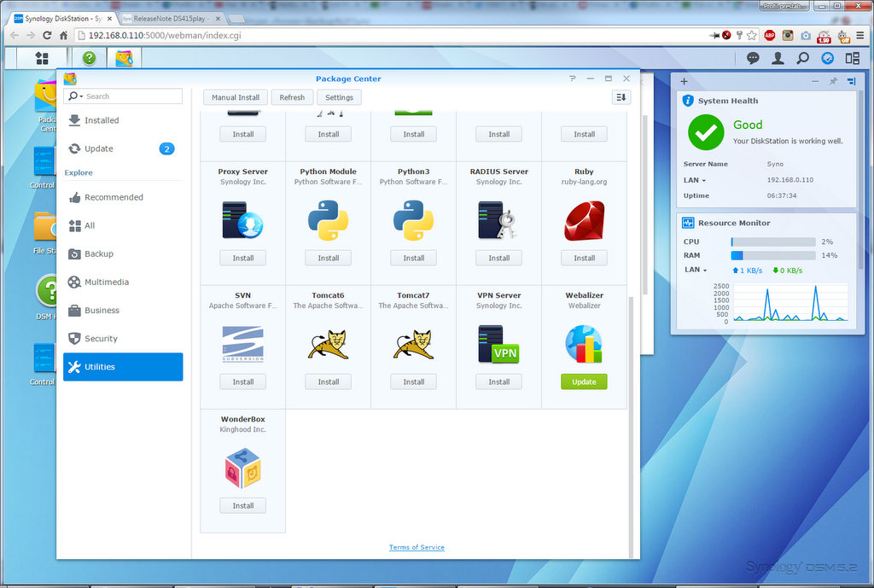
Task: Click the Tomcat7 cat icon
Action: tap(414, 345)
